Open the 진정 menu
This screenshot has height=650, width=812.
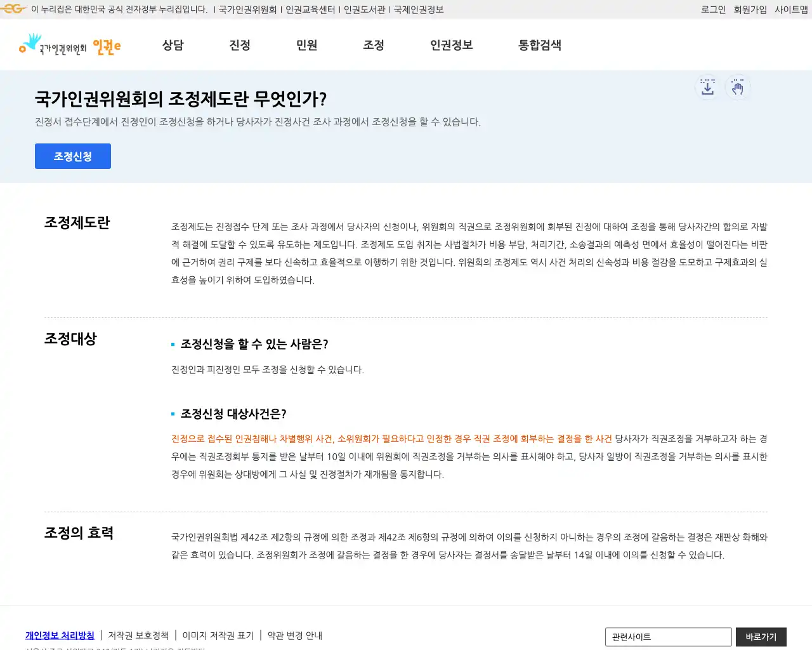click(239, 45)
